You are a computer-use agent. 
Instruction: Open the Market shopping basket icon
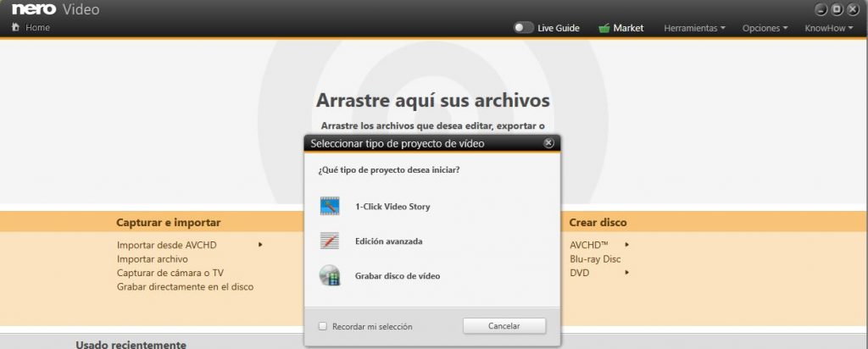[604, 28]
